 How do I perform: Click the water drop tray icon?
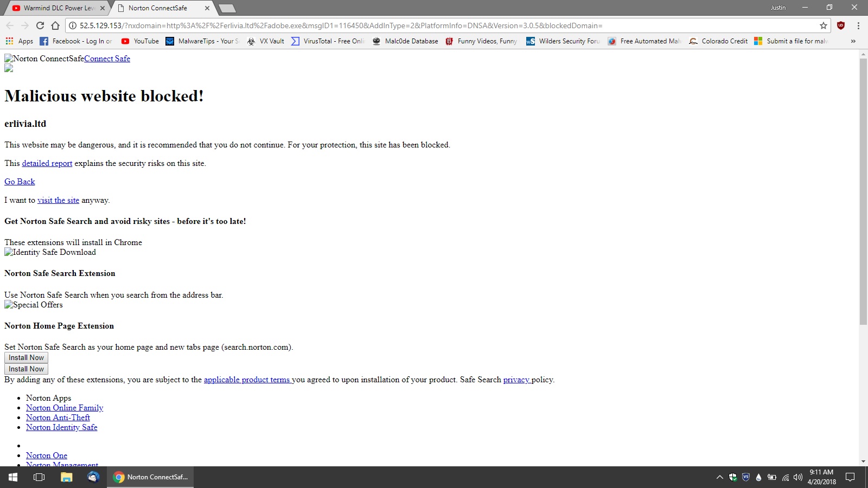(758, 477)
